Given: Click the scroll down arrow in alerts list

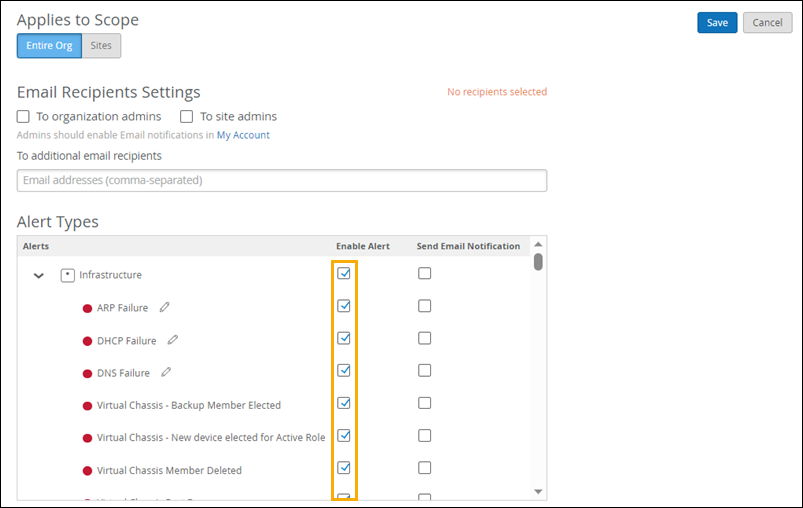Looking at the screenshot, I should (x=538, y=491).
